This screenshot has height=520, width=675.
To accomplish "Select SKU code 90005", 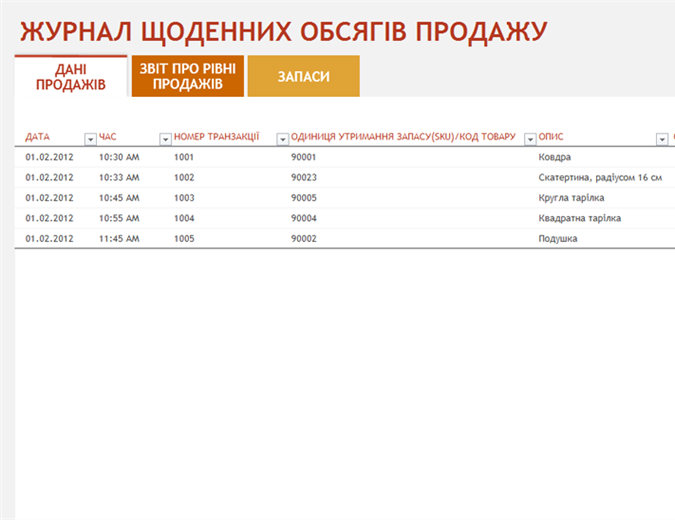I will pyautogui.click(x=304, y=198).
